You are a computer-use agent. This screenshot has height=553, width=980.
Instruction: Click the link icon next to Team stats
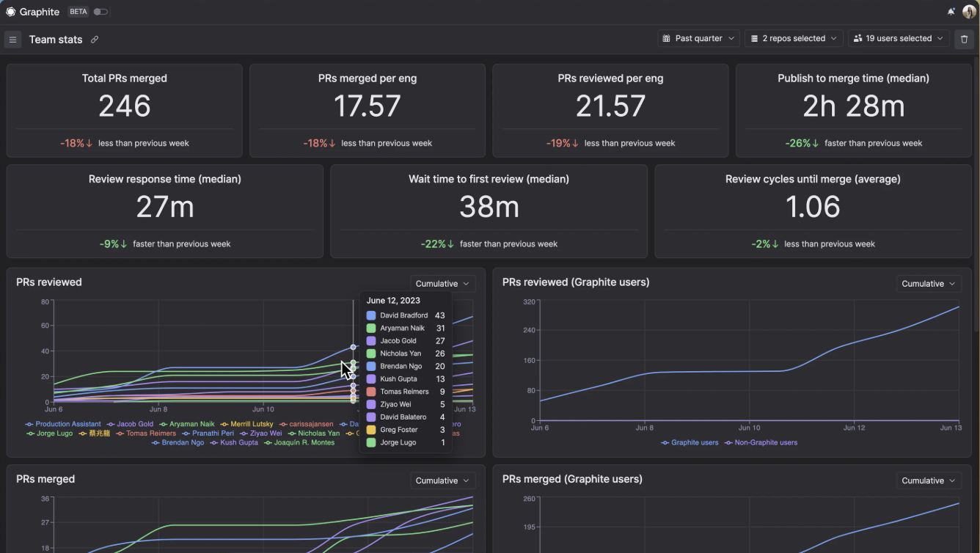(x=94, y=40)
